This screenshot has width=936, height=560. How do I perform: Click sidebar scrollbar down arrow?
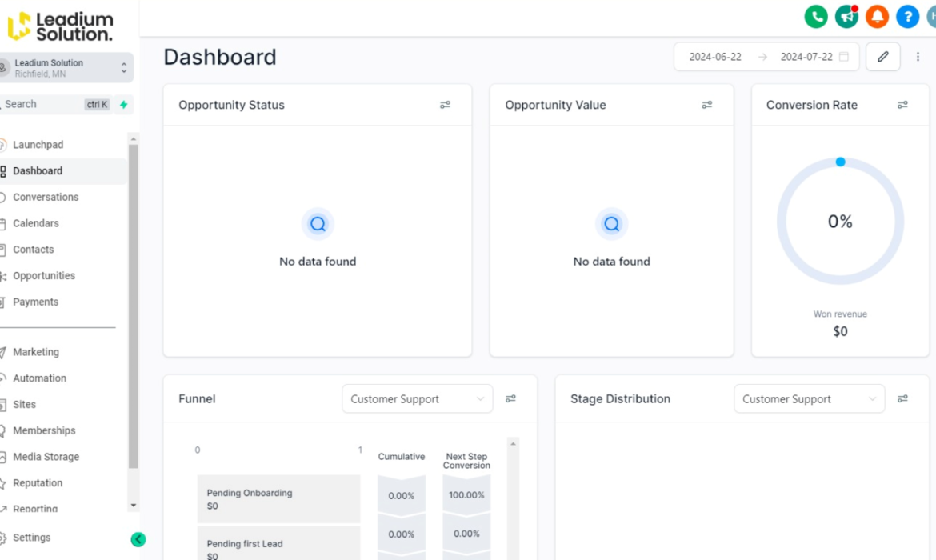click(133, 505)
